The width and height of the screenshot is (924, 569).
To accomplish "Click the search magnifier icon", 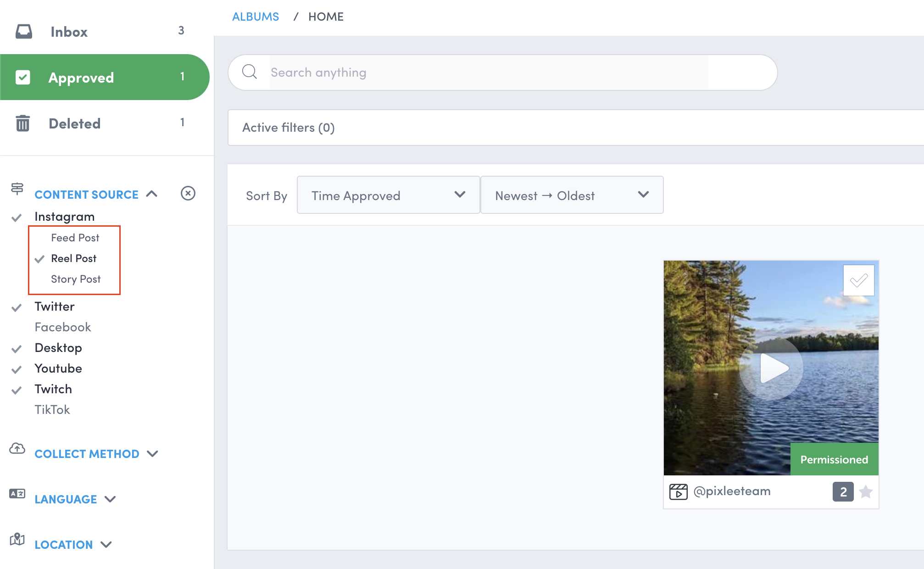I will tap(250, 72).
